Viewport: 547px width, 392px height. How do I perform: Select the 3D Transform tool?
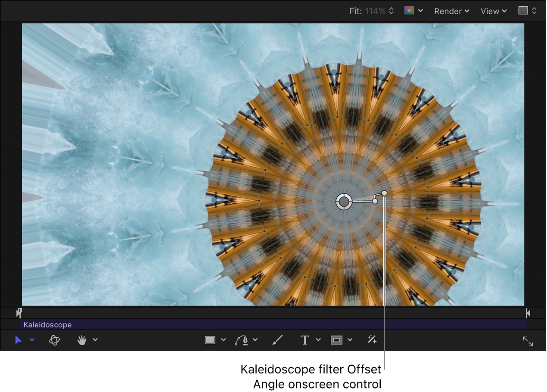[x=54, y=340]
